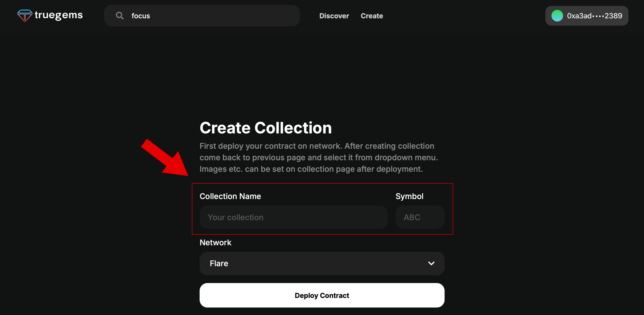Click the Symbol label

(409, 196)
